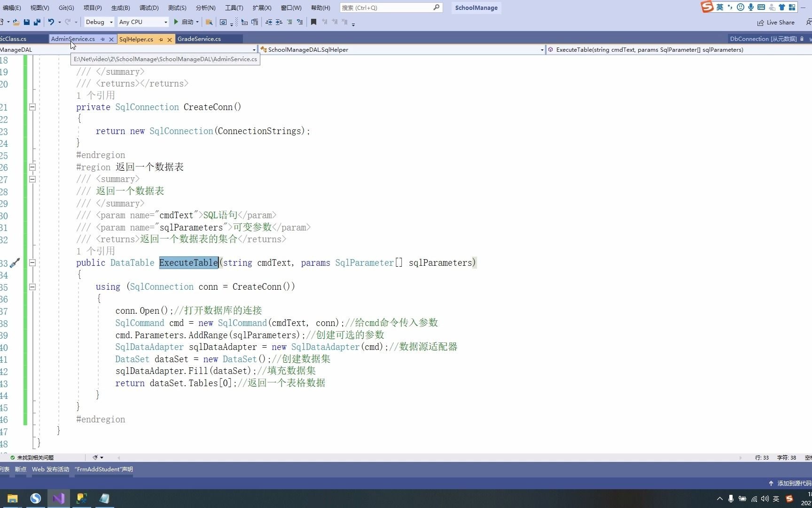Click the green check status icon bottom left
Viewport: 812px width, 508px height.
[12, 457]
